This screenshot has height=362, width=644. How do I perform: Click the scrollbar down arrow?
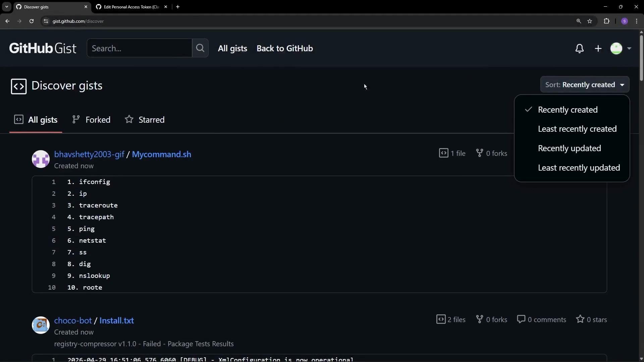(641, 359)
